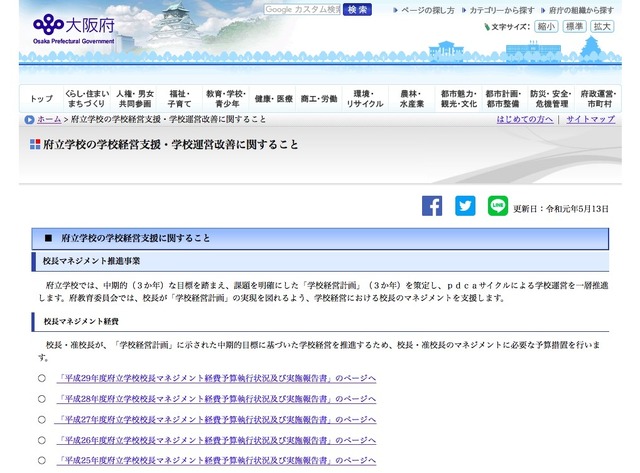This screenshot has width=640, height=473.
Task: Set text size to 標準
Action: click(x=574, y=27)
